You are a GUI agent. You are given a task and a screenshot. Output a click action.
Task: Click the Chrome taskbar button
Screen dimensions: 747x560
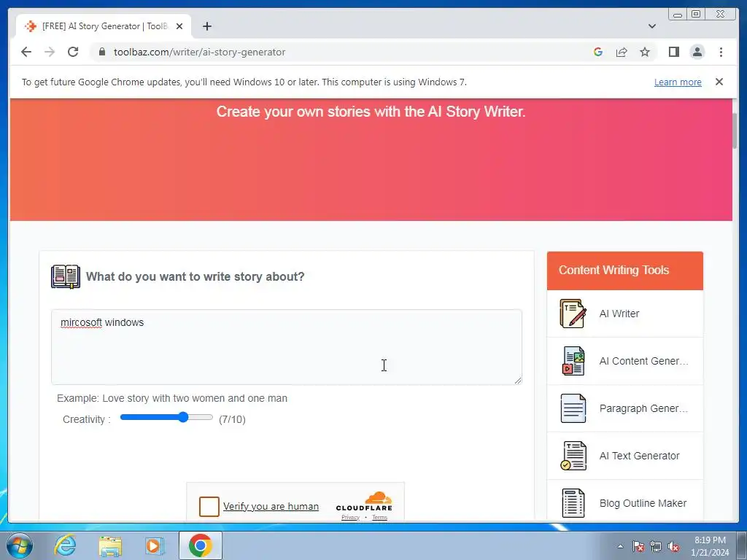[200, 545]
